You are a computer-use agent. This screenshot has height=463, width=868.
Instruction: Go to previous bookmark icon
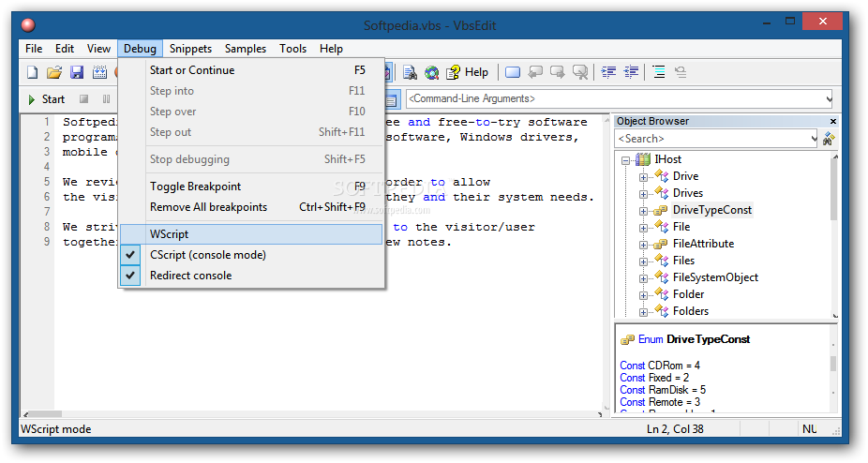[x=535, y=72]
